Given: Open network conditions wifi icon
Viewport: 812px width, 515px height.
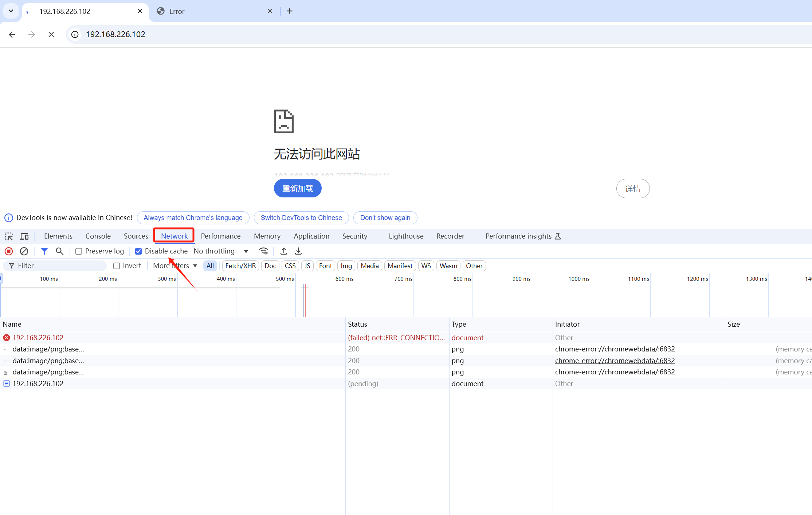Looking at the screenshot, I should 263,251.
